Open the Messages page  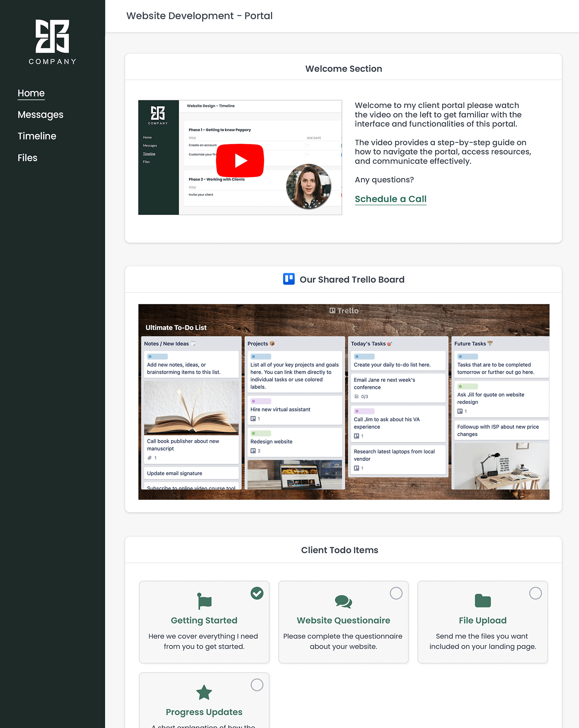tap(40, 115)
